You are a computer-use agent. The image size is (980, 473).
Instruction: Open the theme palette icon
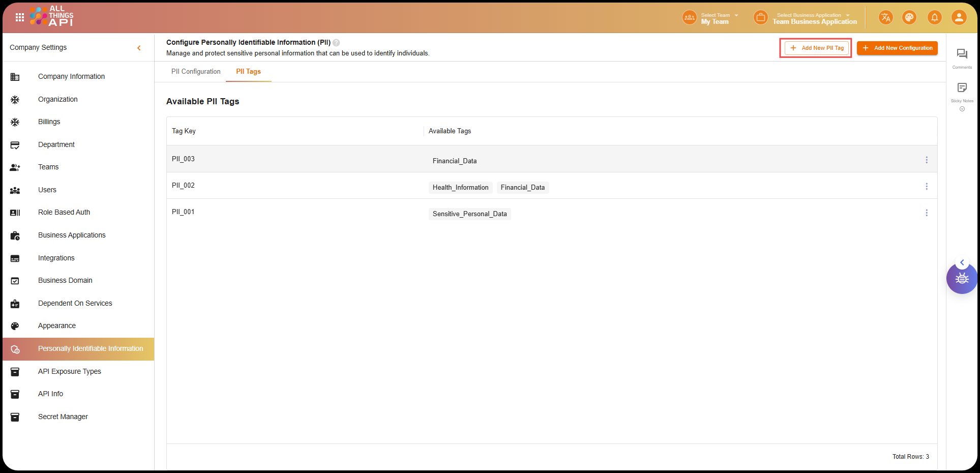pos(909,18)
